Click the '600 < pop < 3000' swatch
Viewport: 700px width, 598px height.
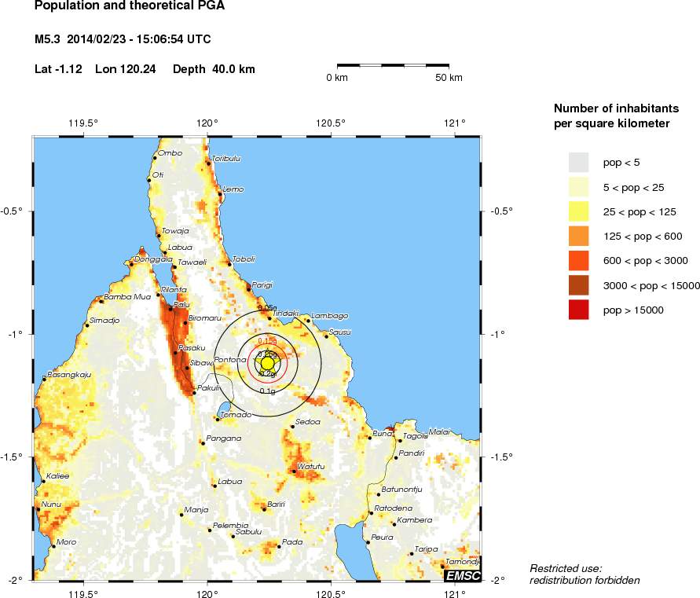click(578, 260)
